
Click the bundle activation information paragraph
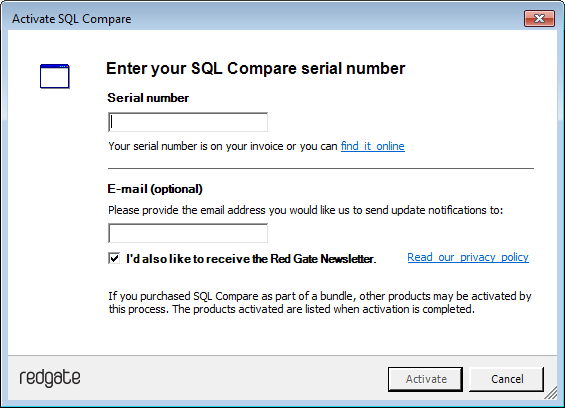click(x=320, y=302)
